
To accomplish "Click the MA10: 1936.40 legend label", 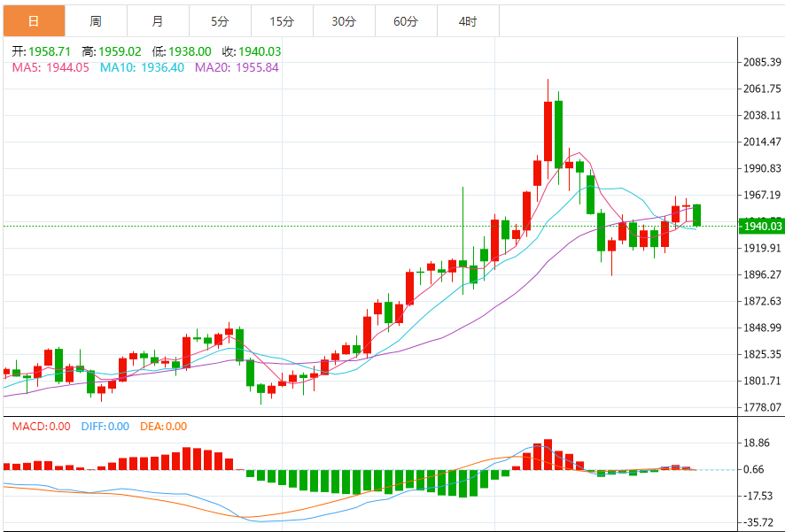I will click(142, 67).
